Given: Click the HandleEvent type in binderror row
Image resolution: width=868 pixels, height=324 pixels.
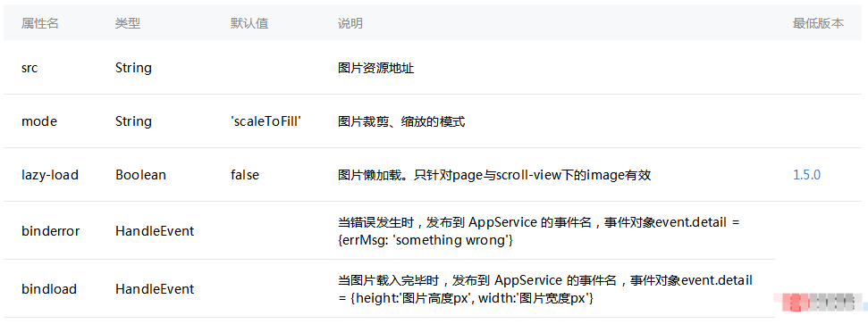Looking at the screenshot, I should (x=155, y=230).
